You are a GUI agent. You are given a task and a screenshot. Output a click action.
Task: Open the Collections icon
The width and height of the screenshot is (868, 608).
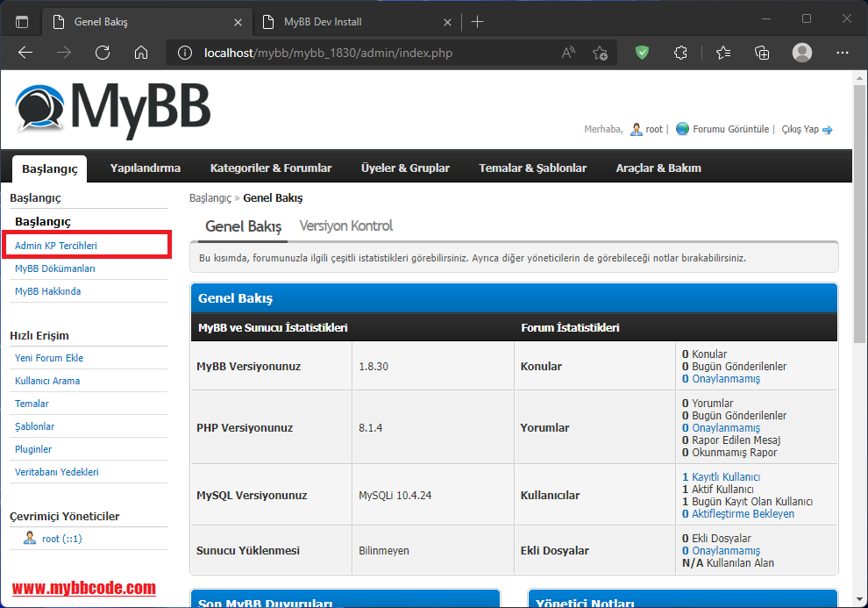coord(762,53)
